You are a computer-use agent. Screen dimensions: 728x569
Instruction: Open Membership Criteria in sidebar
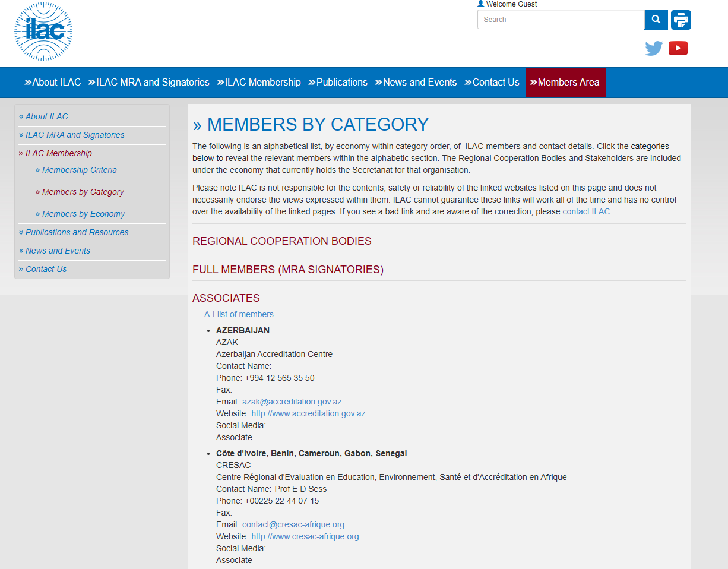(x=79, y=170)
